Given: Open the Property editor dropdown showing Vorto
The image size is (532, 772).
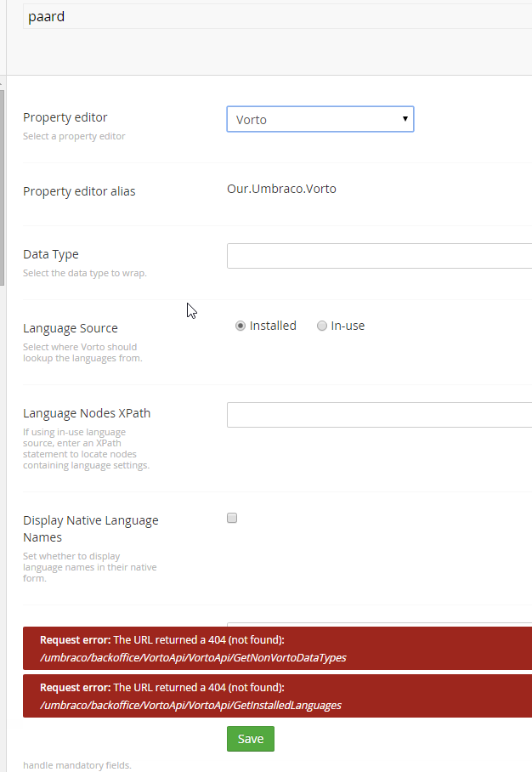Looking at the screenshot, I should click(320, 119).
